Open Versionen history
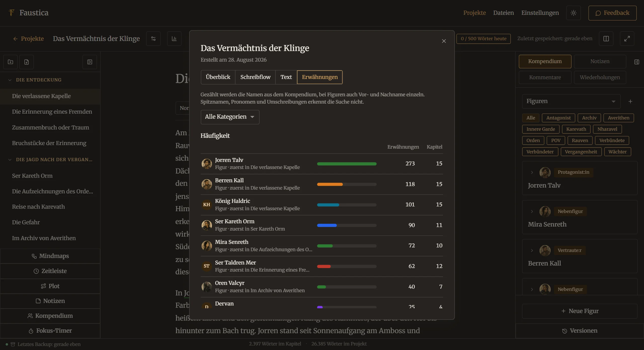 580,331
